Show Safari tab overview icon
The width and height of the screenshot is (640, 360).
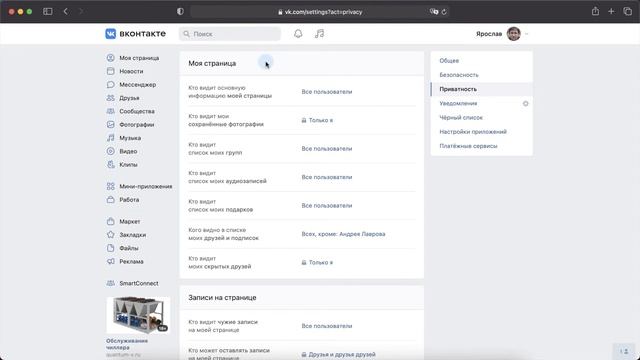point(627,11)
